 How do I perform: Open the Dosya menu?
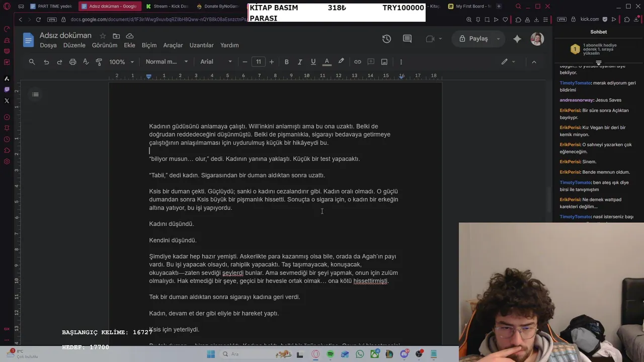[x=48, y=45]
